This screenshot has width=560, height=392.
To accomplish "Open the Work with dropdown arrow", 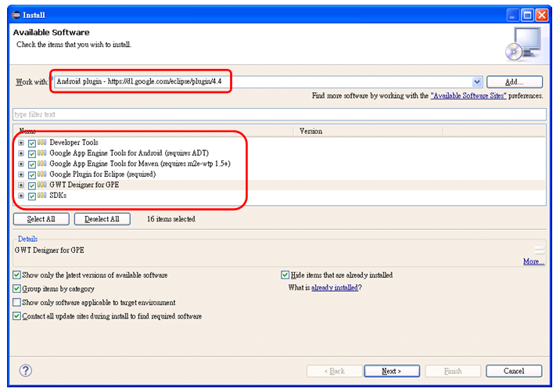I will [x=477, y=82].
